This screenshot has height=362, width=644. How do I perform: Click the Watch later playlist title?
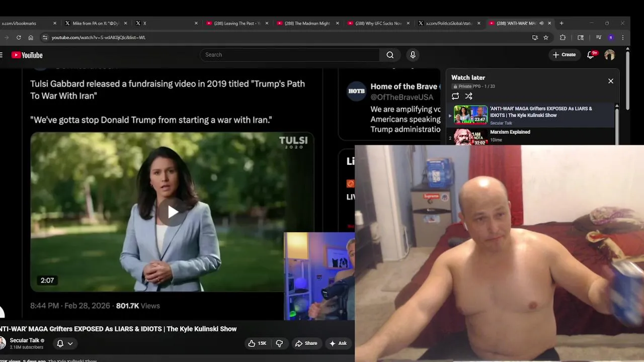point(468,77)
